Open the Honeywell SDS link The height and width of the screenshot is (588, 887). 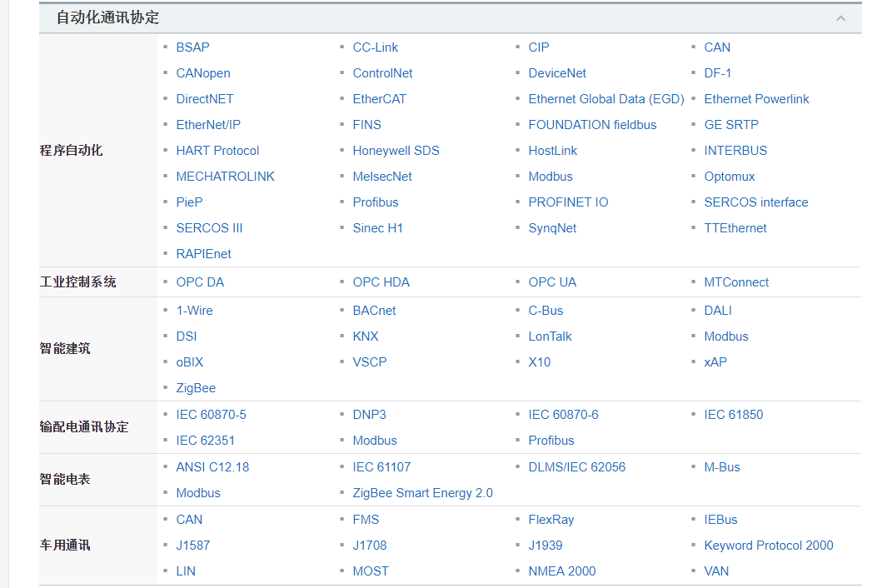[x=396, y=151]
